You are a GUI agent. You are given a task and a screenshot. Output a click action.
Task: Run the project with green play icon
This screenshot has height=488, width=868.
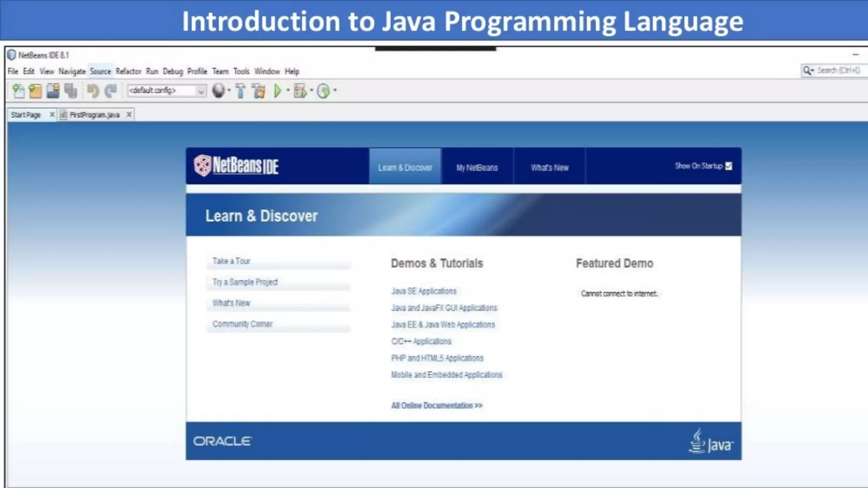tap(278, 91)
